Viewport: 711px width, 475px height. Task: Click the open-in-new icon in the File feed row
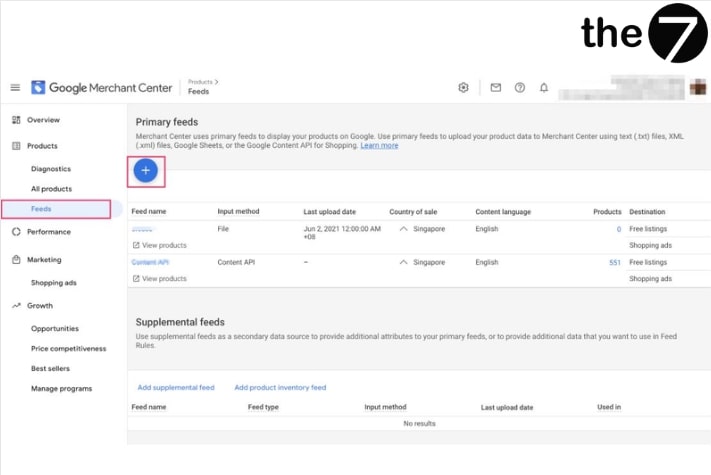136,245
